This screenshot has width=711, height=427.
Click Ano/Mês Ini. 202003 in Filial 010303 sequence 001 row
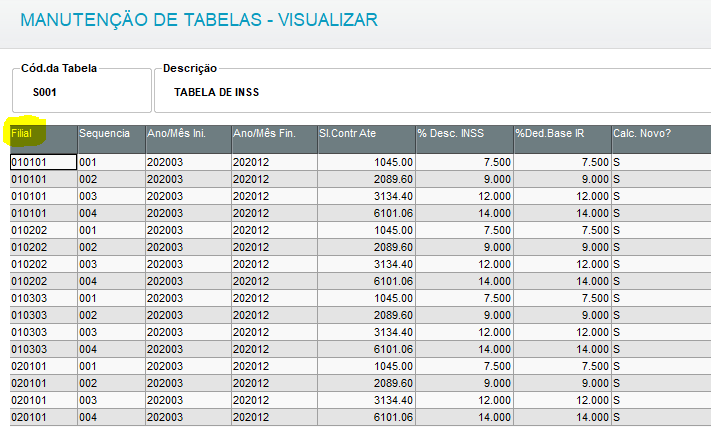189,298
